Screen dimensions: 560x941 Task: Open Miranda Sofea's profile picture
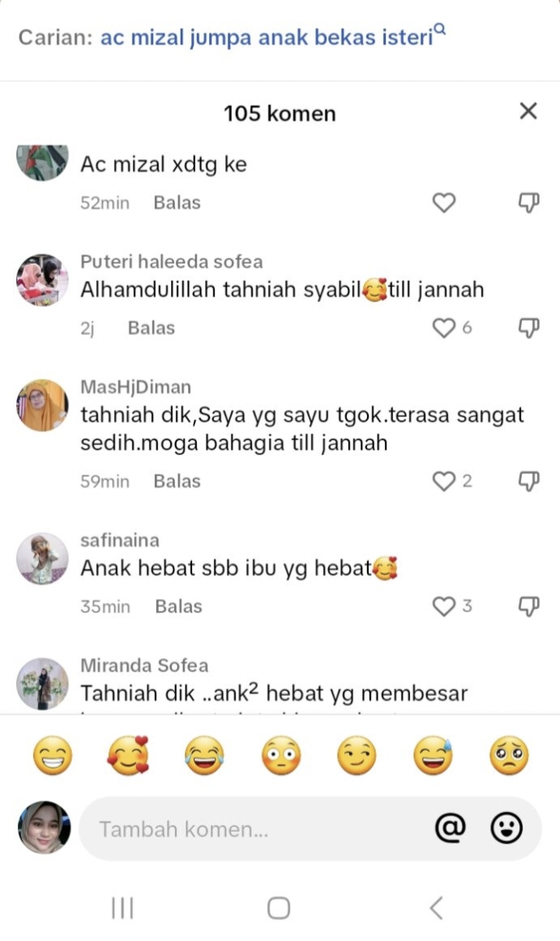point(42,684)
